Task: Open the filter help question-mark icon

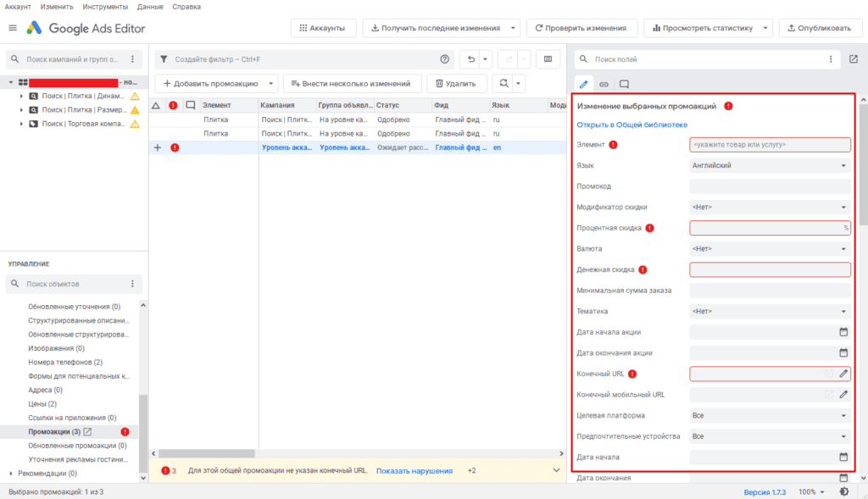Action: (x=444, y=59)
